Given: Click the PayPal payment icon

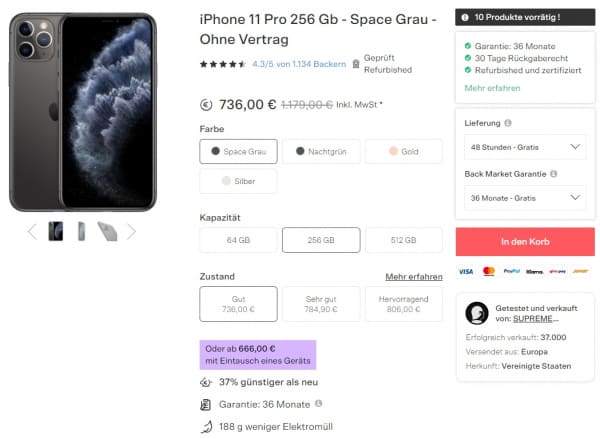Looking at the screenshot, I should tap(511, 271).
